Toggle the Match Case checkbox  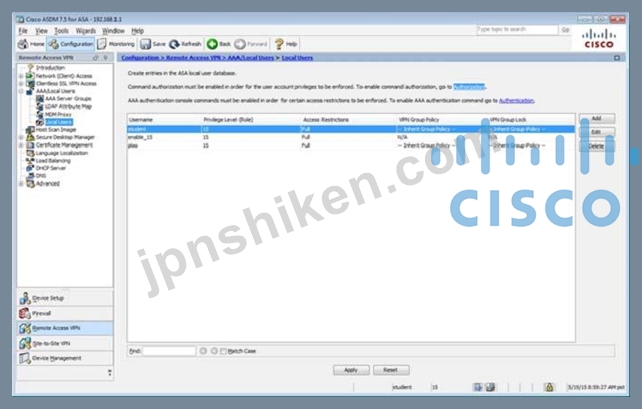coord(223,351)
